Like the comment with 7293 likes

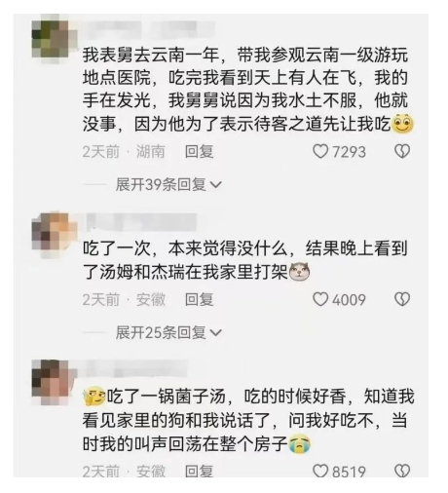320,152
